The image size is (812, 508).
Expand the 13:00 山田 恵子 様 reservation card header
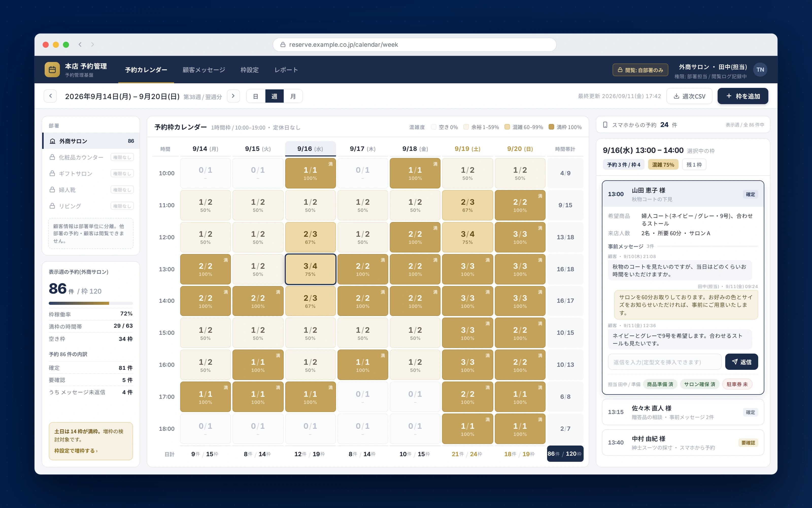683,194
